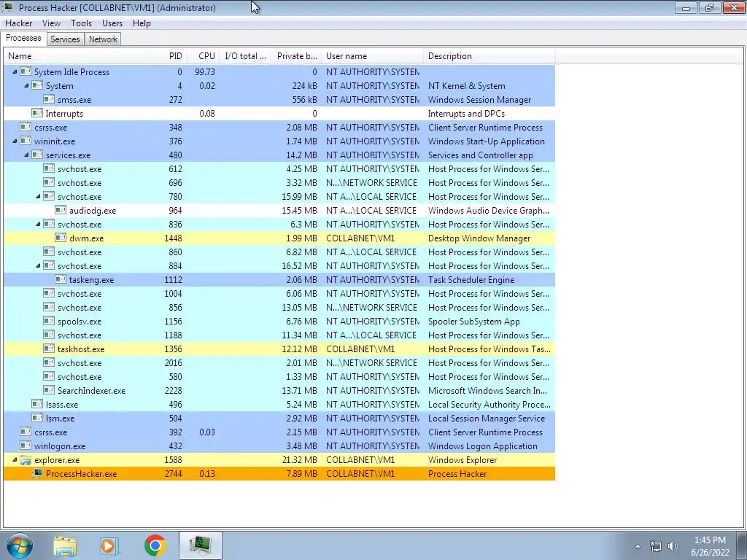Click the audiodg.exe process icon
The height and width of the screenshot is (560, 747).
point(61,210)
